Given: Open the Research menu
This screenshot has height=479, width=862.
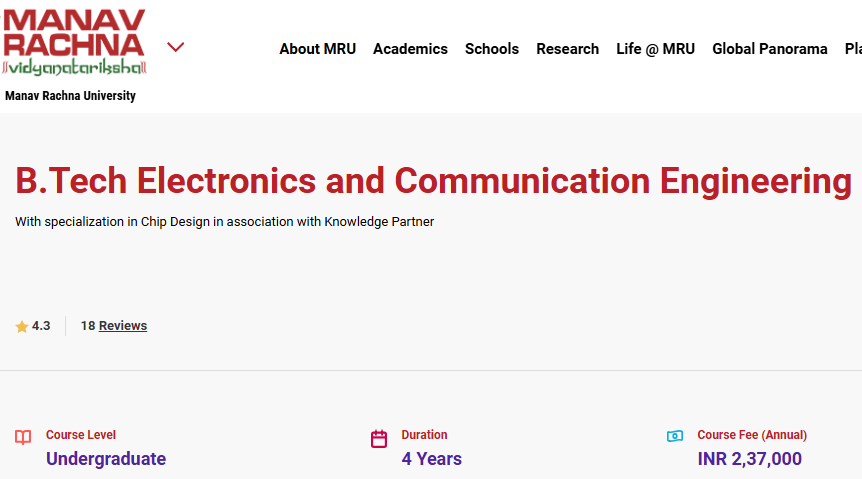Looking at the screenshot, I should click(567, 49).
